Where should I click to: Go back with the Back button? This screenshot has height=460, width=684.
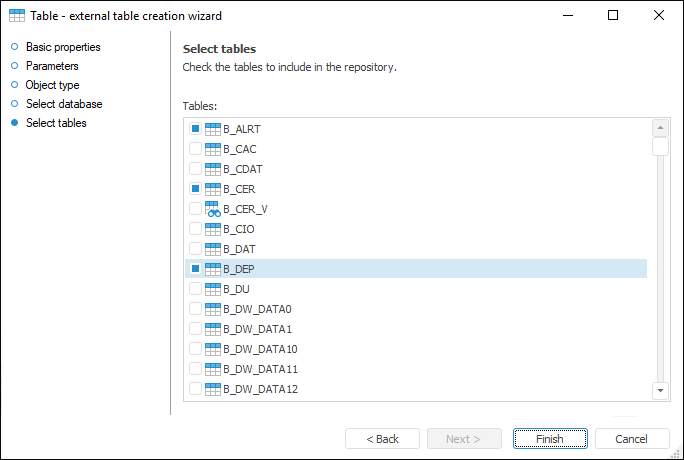click(x=382, y=439)
